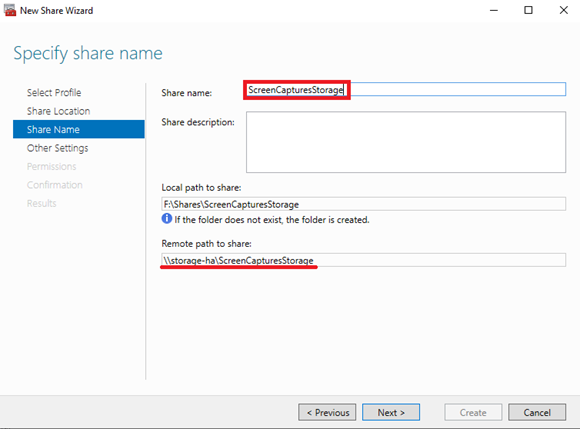Click the Local path to share field
The image size is (580, 429).
364,204
